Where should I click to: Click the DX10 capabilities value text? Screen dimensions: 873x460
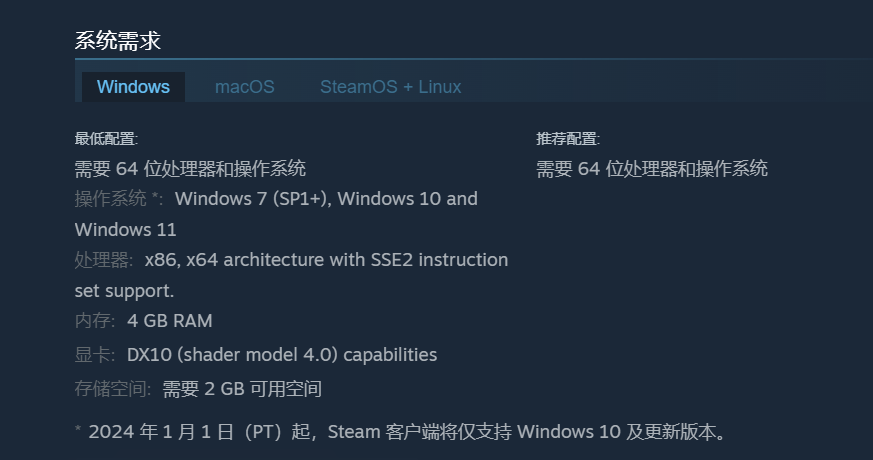282,355
